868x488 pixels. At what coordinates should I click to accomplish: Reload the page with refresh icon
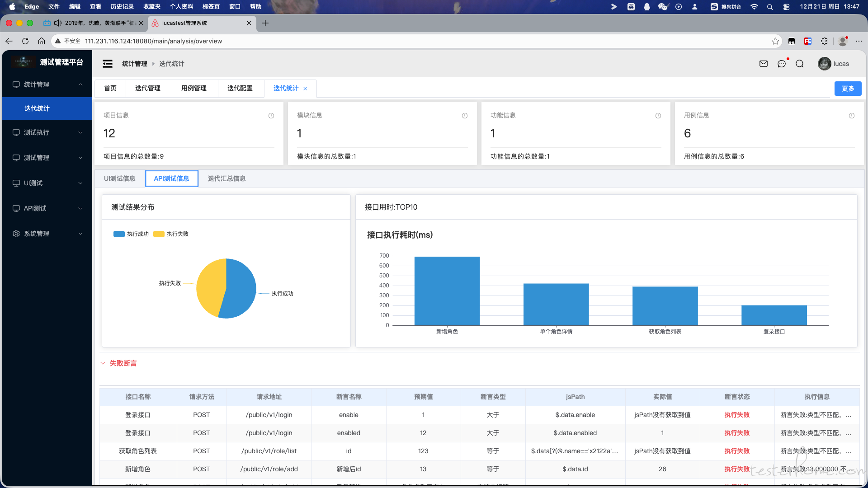[x=25, y=41]
